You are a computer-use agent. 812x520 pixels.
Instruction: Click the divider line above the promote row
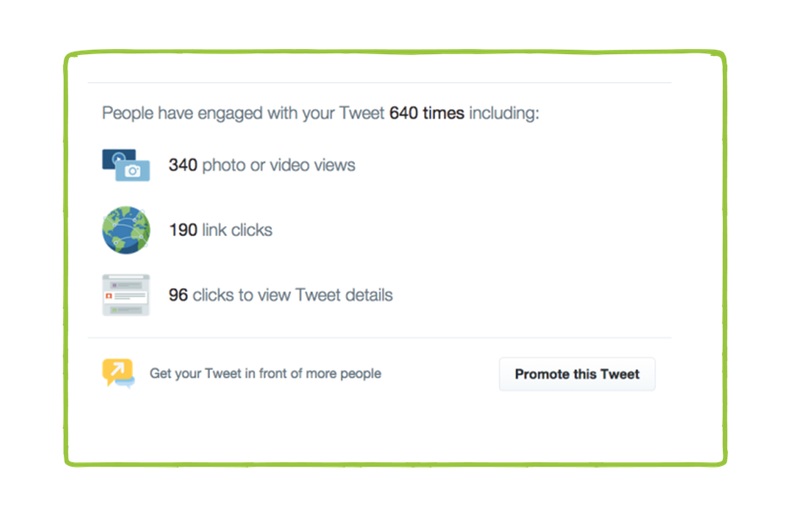pyautogui.click(x=379, y=337)
